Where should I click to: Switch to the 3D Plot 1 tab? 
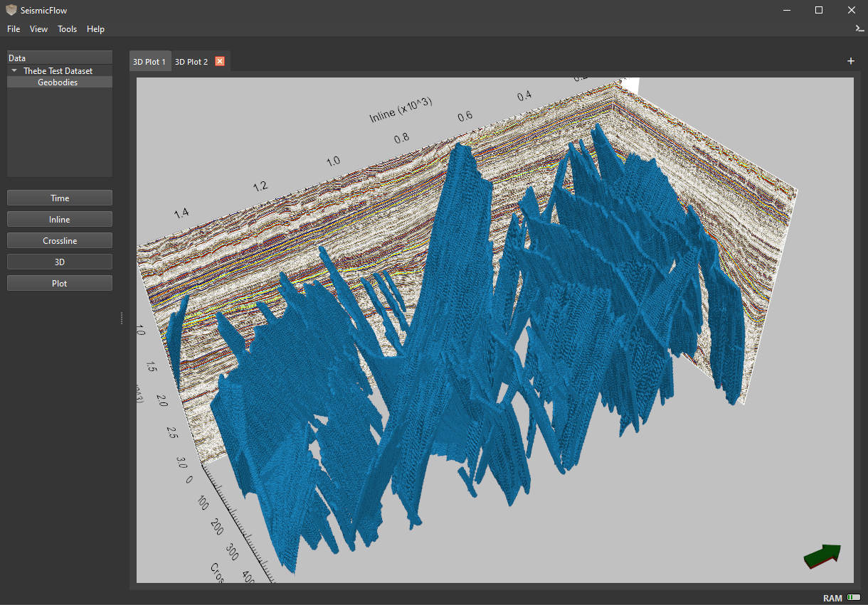(x=149, y=62)
